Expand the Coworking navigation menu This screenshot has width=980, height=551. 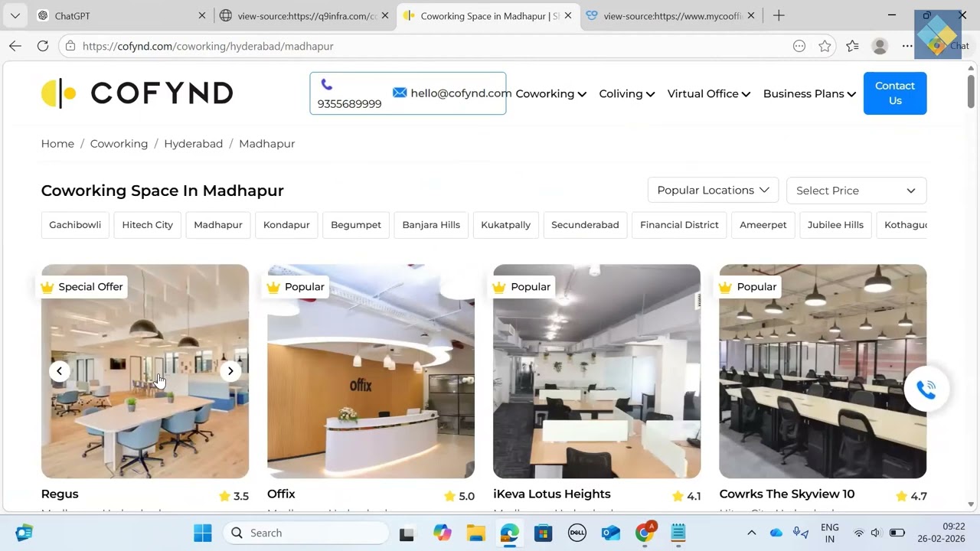(551, 93)
